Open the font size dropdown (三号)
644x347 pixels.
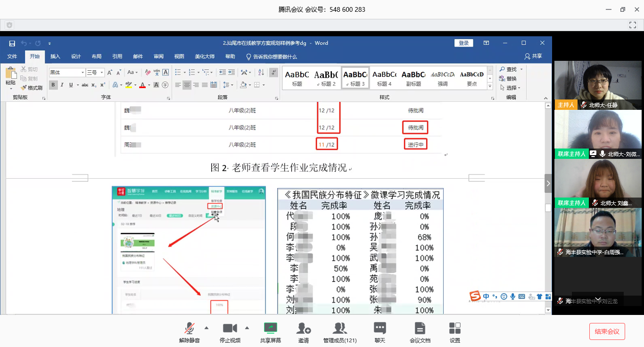click(x=102, y=72)
